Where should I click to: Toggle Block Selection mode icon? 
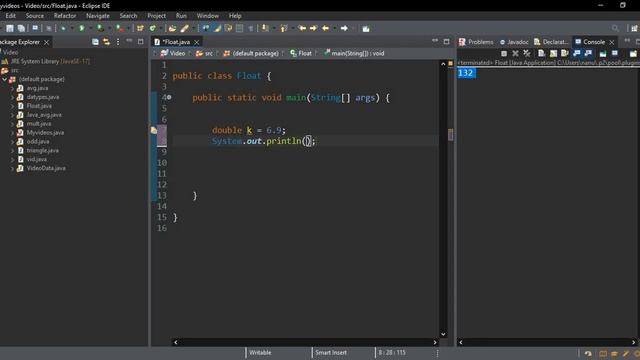(x=240, y=28)
